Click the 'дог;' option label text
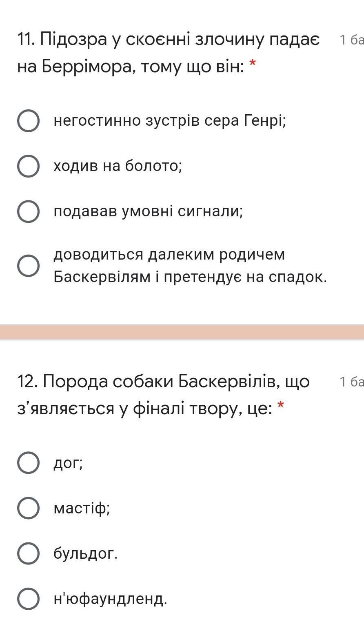364x633 pixels. coord(68,463)
